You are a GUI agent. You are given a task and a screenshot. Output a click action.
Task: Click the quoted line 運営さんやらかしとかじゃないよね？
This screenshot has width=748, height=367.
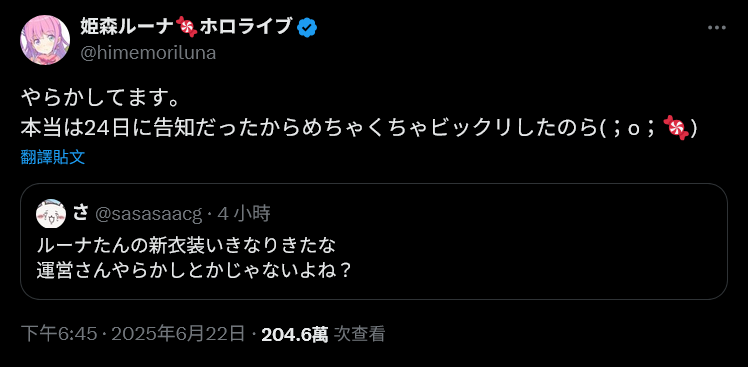[194, 272]
